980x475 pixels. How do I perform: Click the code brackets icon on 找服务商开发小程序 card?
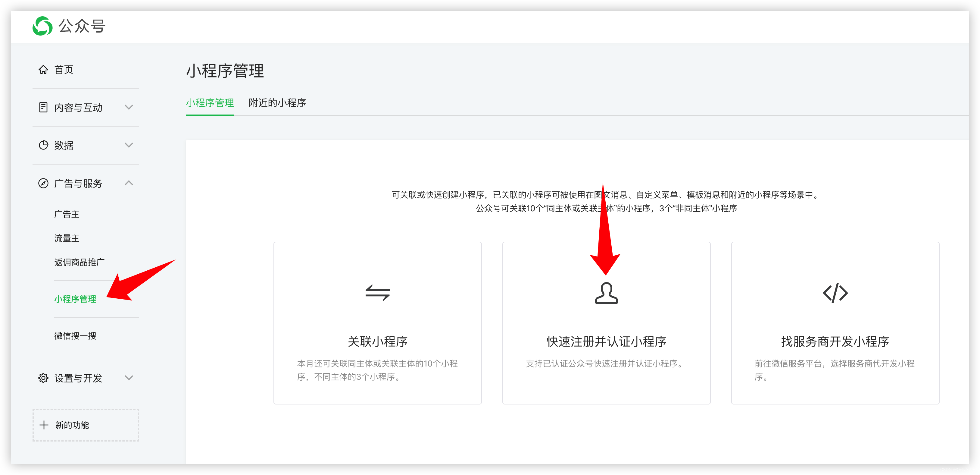[835, 293]
